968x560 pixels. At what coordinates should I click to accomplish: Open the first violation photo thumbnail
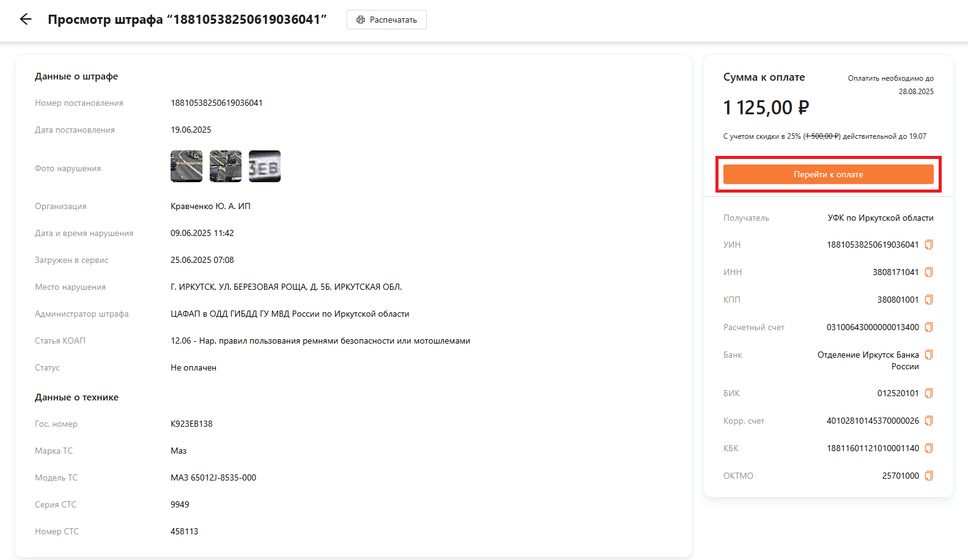[x=187, y=166]
